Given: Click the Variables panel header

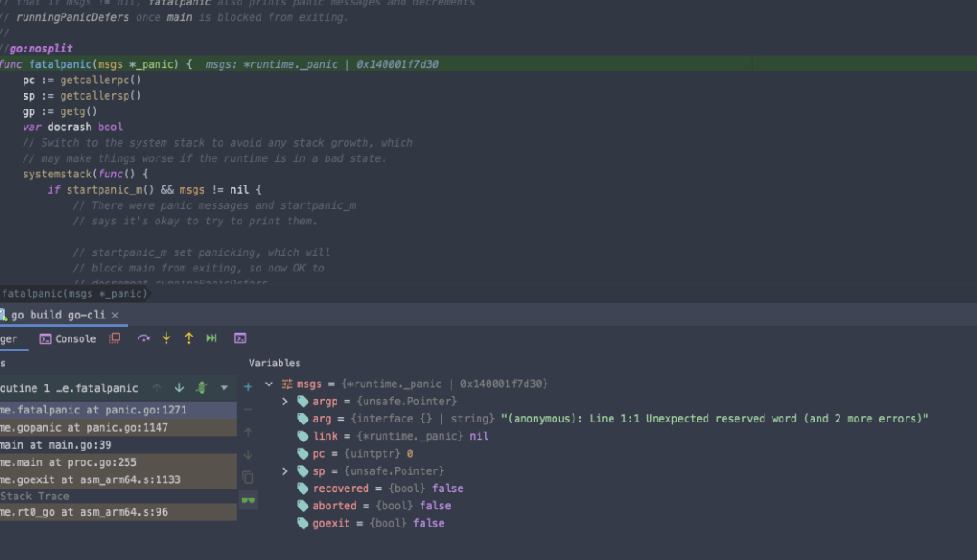Looking at the screenshot, I should 275,363.
